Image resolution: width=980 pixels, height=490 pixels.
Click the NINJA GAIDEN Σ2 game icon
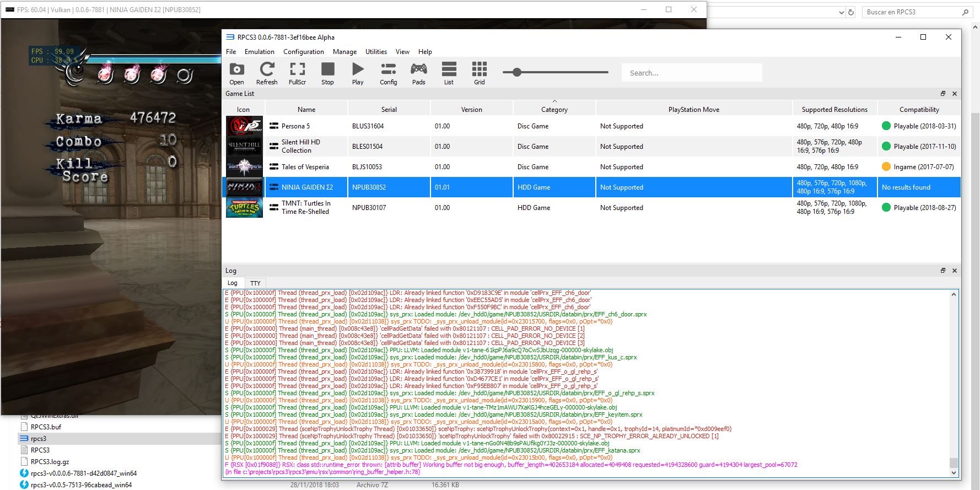[244, 187]
